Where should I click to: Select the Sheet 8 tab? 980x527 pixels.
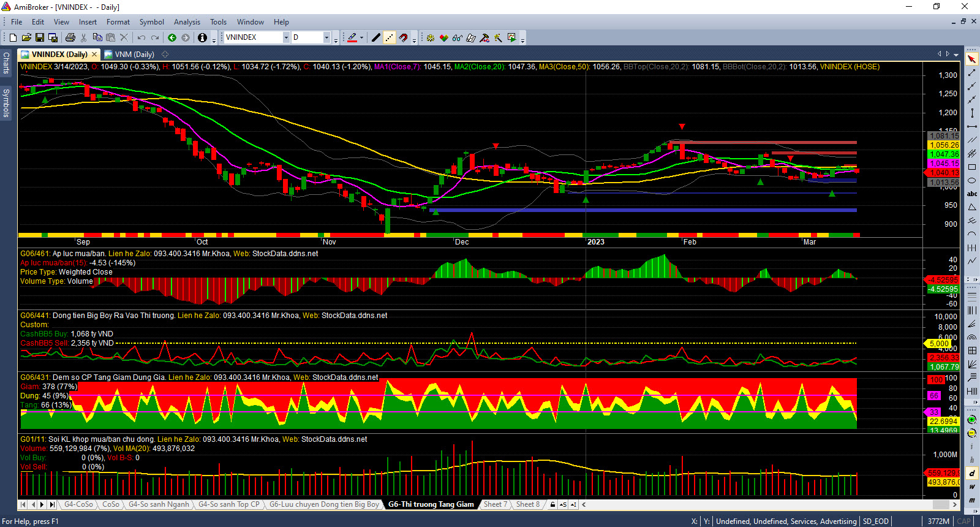(x=527, y=504)
